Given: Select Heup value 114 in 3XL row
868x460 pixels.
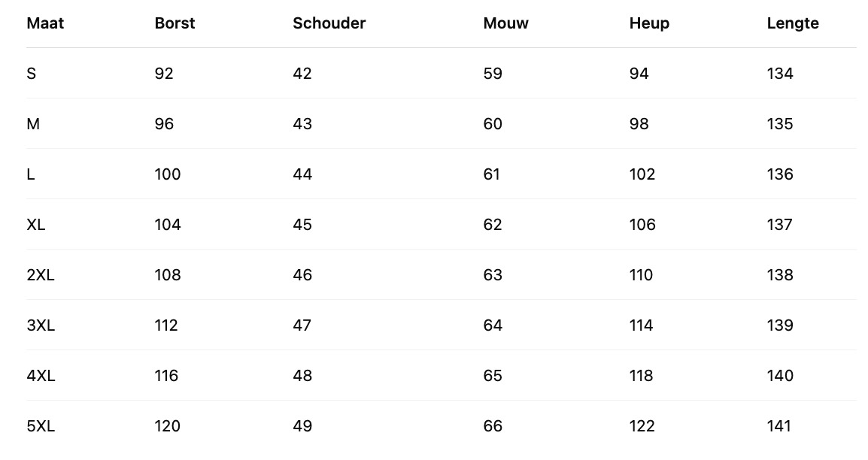Looking at the screenshot, I should [641, 325].
